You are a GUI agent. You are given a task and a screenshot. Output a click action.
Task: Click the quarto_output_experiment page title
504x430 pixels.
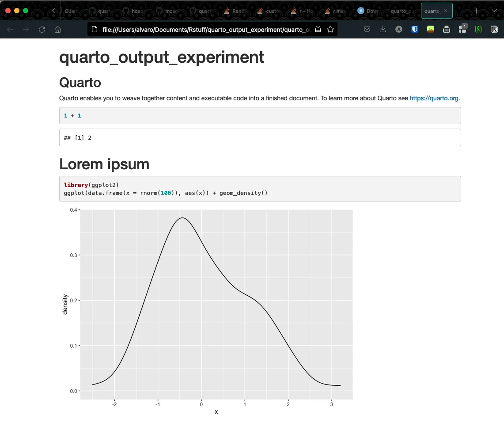point(161,57)
